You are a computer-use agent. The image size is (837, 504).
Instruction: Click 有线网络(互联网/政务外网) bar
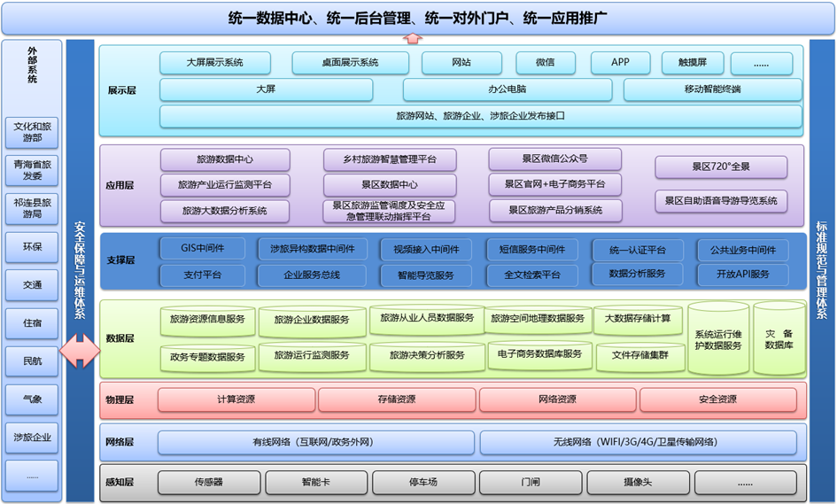coord(316,443)
